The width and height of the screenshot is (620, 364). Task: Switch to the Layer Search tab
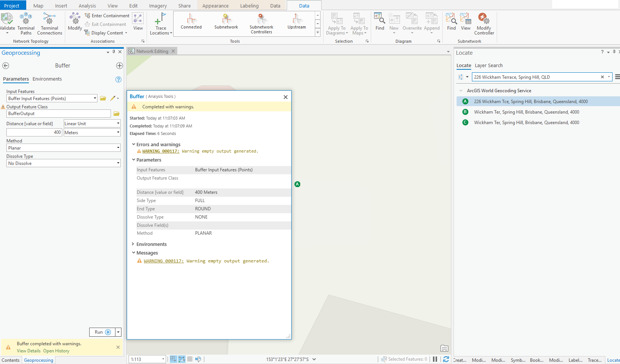click(x=488, y=66)
